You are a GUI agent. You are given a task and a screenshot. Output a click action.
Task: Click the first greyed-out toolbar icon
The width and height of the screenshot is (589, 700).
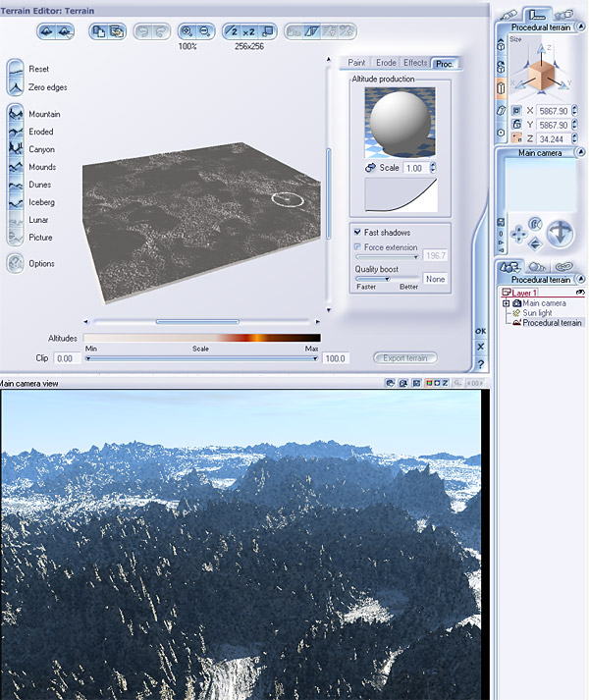click(294, 31)
